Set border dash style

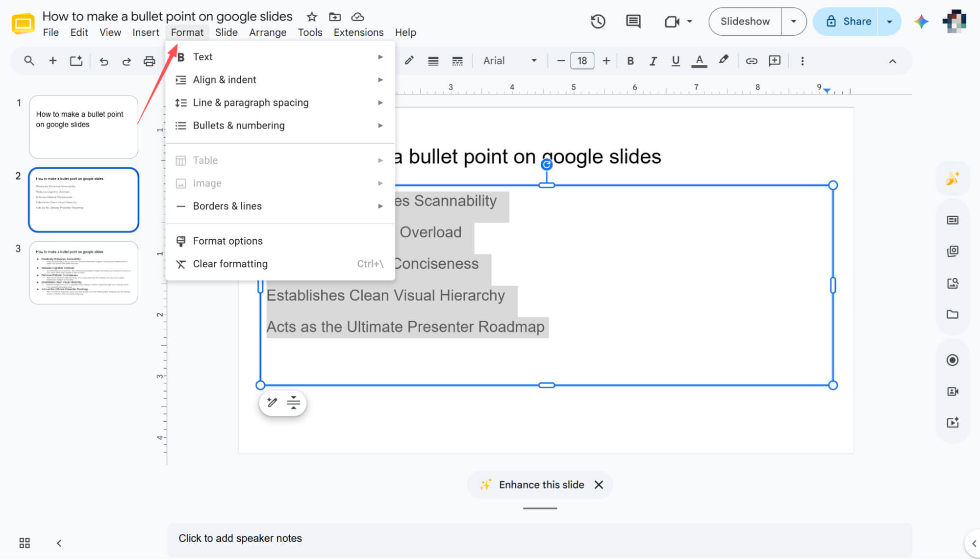457,61
